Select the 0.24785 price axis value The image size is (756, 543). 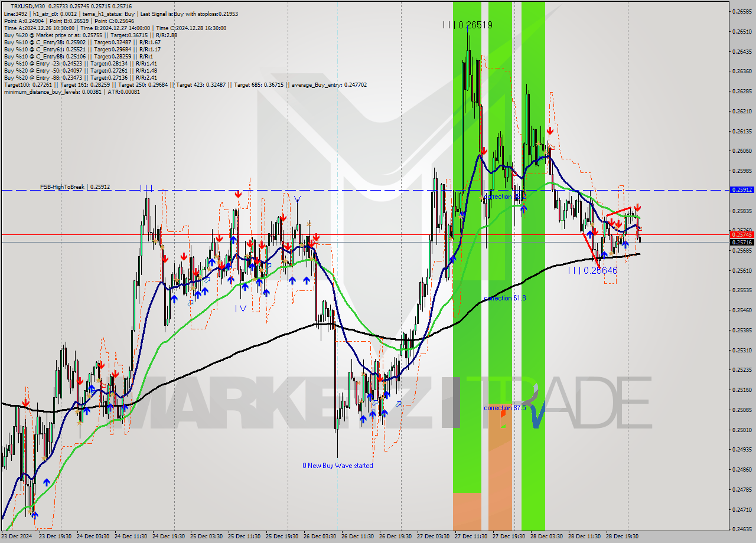(x=742, y=489)
